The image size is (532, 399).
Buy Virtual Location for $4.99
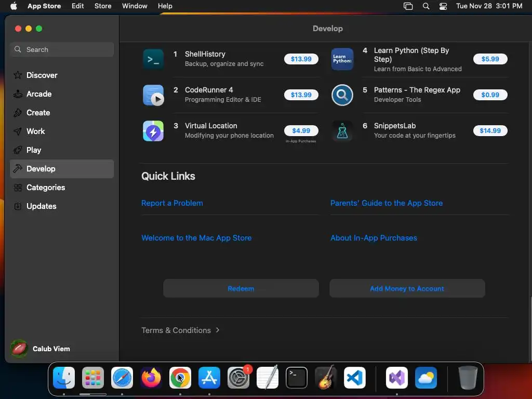pyautogui.click(x=301, y=130)
